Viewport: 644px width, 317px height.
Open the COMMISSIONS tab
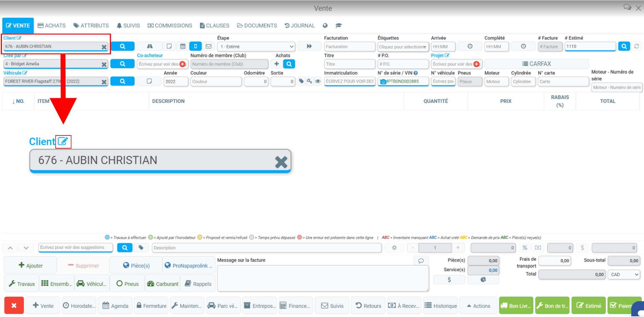pos(170,25)
